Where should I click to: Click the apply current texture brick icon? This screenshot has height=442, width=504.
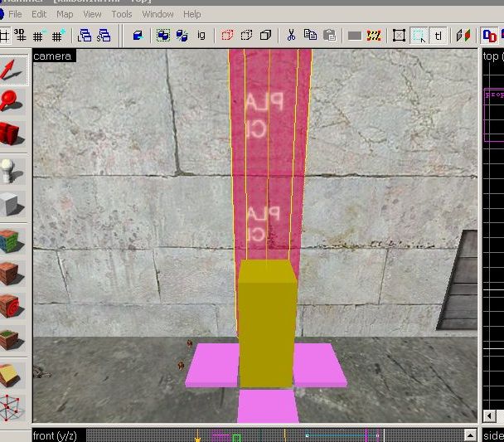(12, 273)
